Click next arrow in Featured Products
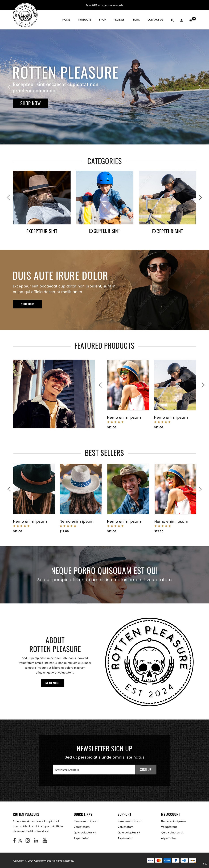 [203, 385]
